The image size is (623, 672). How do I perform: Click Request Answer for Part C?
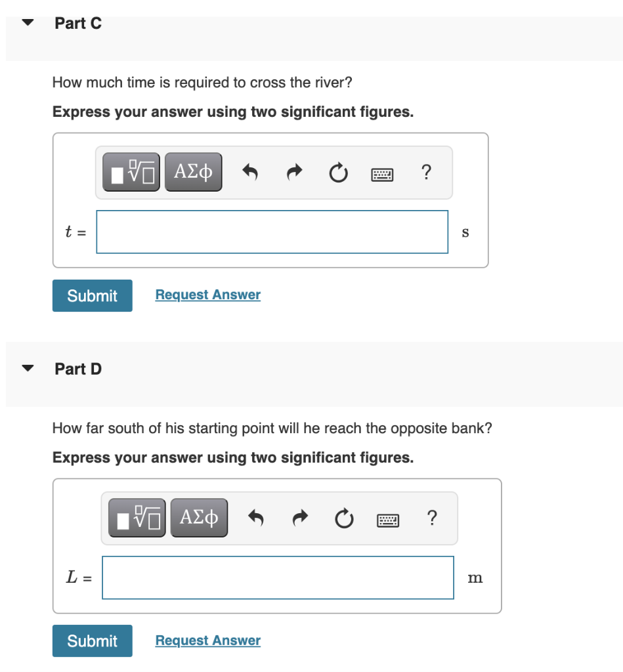pos(207,294)
